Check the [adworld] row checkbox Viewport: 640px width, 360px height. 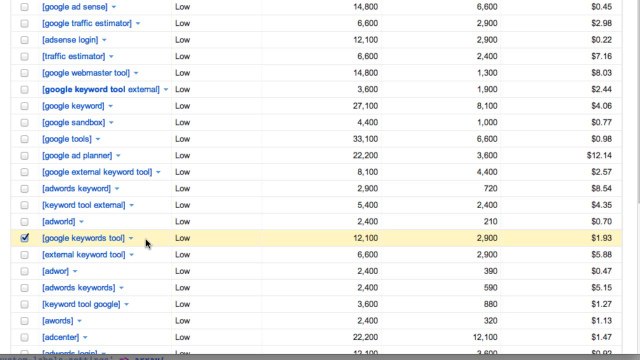[x=24, y=222]
